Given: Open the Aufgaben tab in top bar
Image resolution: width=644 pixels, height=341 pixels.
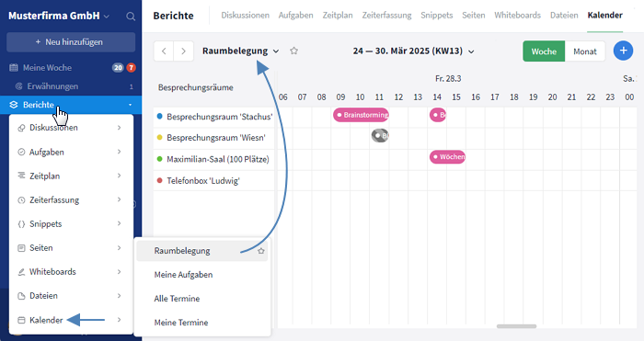Looking at the screenshot, I should pyautogui.click(x=295, y=16).
